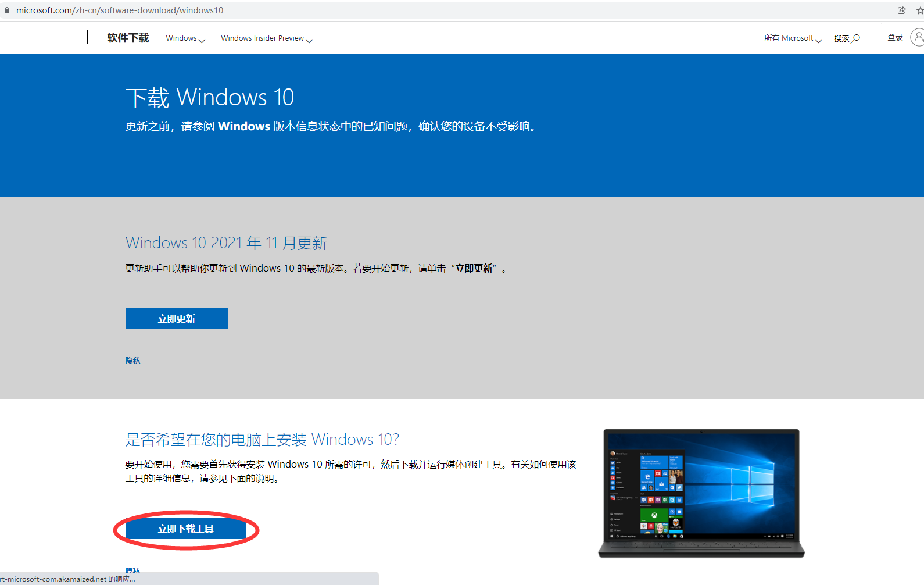924x585 pixels.
Task: Expand Windows Insider Preview dropdown
Action: [267, 38]
